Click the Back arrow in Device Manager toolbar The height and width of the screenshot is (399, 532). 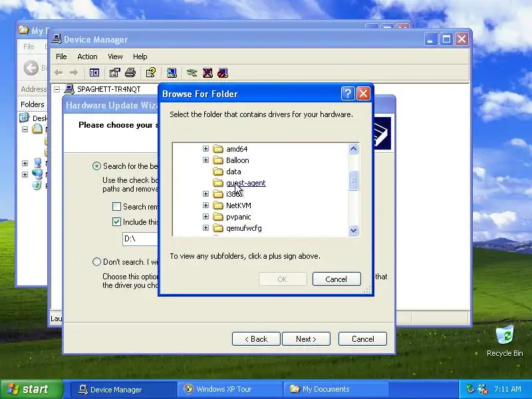pyautogui.click(x=59, y=72)
